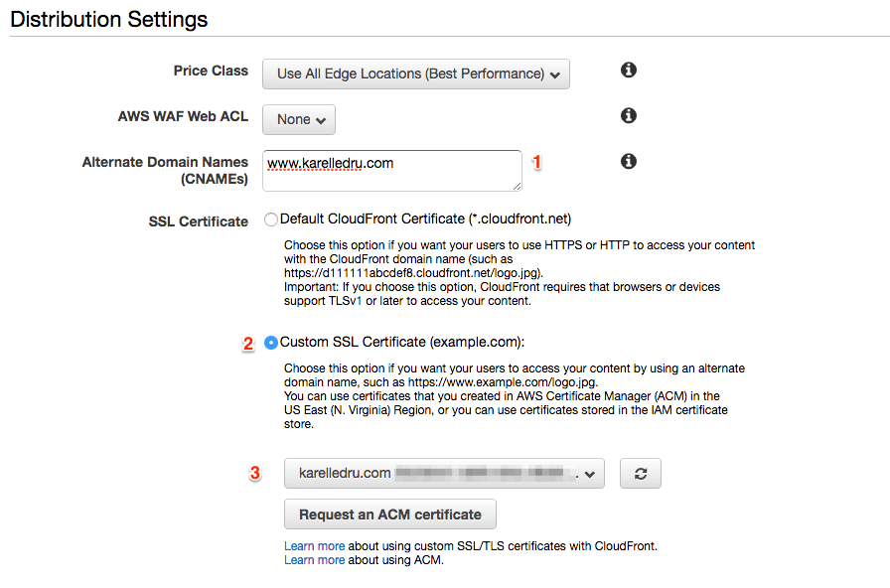
Task: Select Default CloudFront Certificate radio option
Action: (x=271, y=220)
